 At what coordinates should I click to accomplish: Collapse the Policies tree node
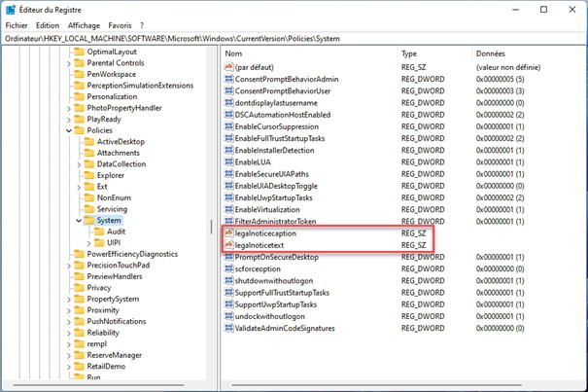[x=68, y=129]
